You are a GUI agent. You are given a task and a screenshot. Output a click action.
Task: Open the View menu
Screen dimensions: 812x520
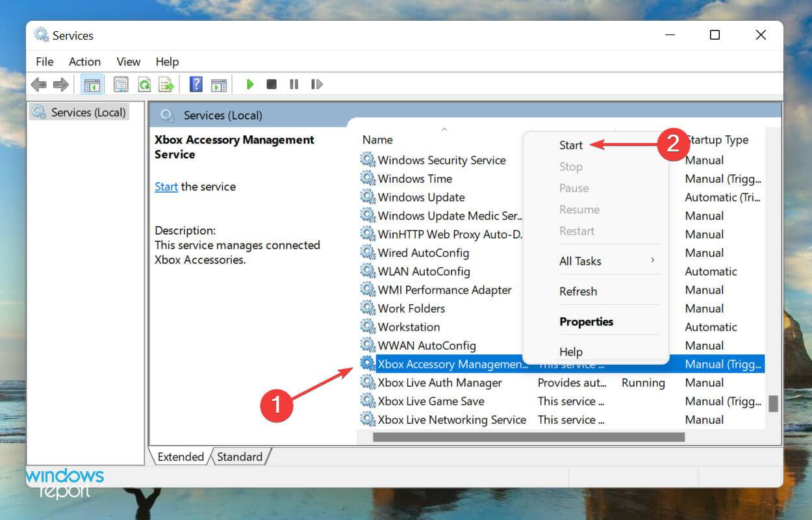tap(129, 62)
